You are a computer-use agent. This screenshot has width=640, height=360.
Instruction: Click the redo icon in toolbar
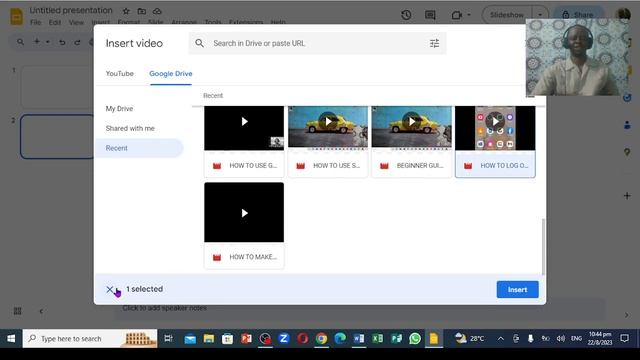click(x=77, y=42)
